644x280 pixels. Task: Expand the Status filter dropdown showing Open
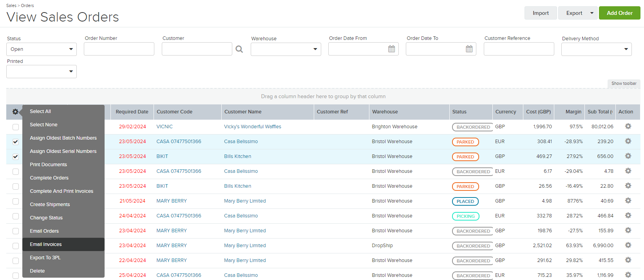42,49
